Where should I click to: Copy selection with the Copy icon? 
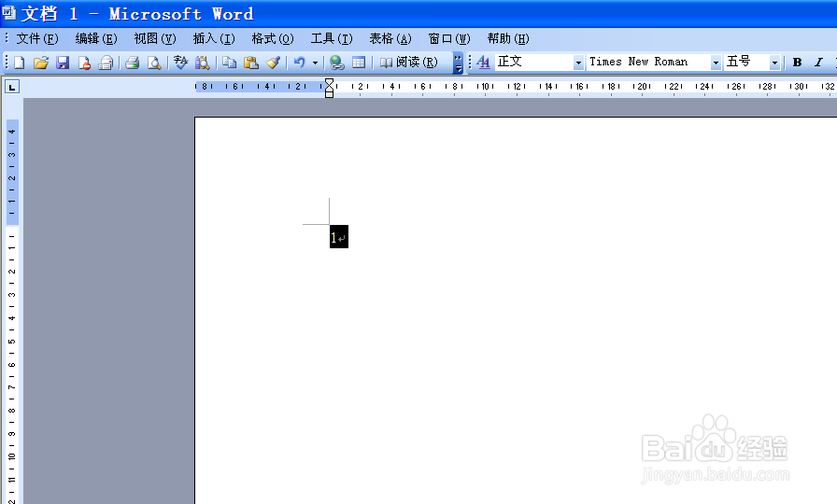point(230,63)
